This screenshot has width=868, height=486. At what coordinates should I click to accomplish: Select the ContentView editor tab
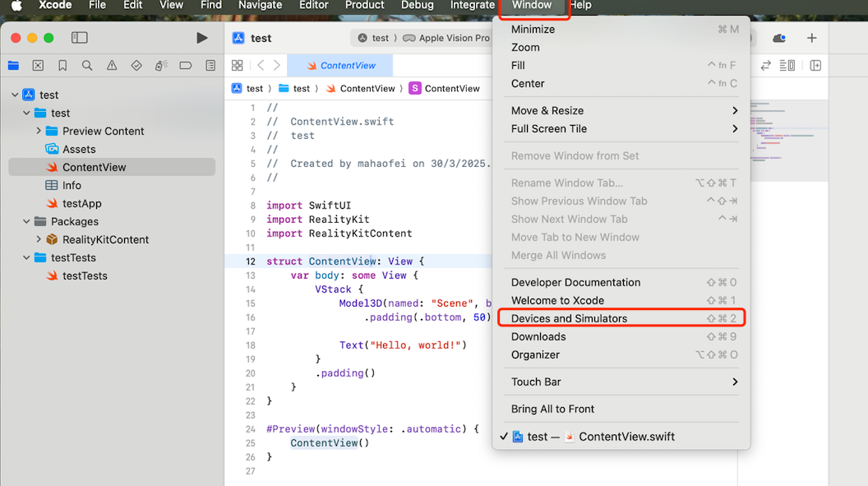[340, 65]
